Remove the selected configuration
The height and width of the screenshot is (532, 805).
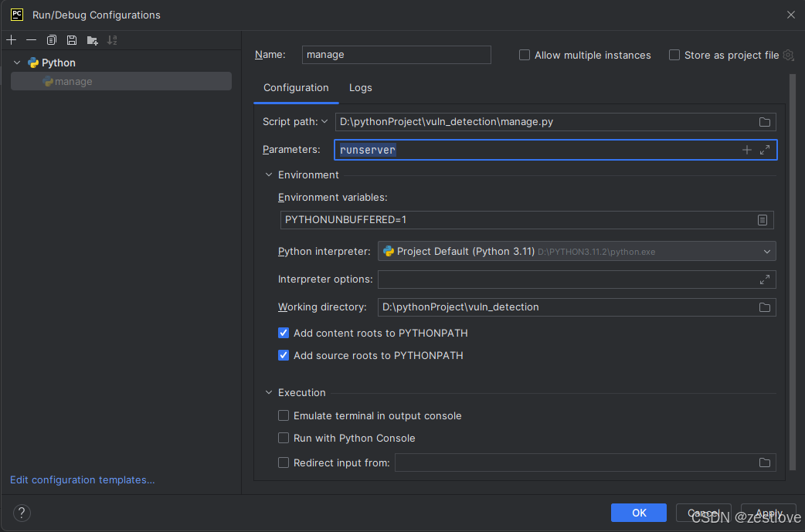click(32, 40)
